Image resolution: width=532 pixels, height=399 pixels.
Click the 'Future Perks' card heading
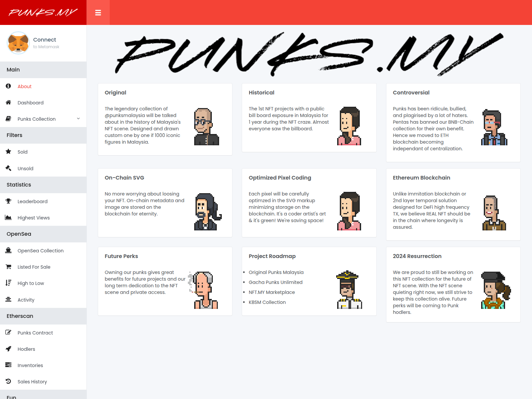tap(121, 256)
